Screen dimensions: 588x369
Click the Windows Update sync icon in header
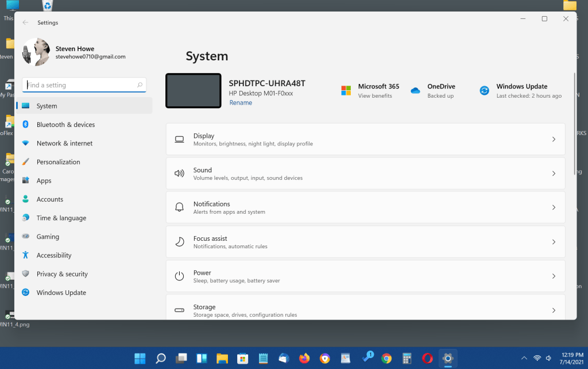coord(484,90)
